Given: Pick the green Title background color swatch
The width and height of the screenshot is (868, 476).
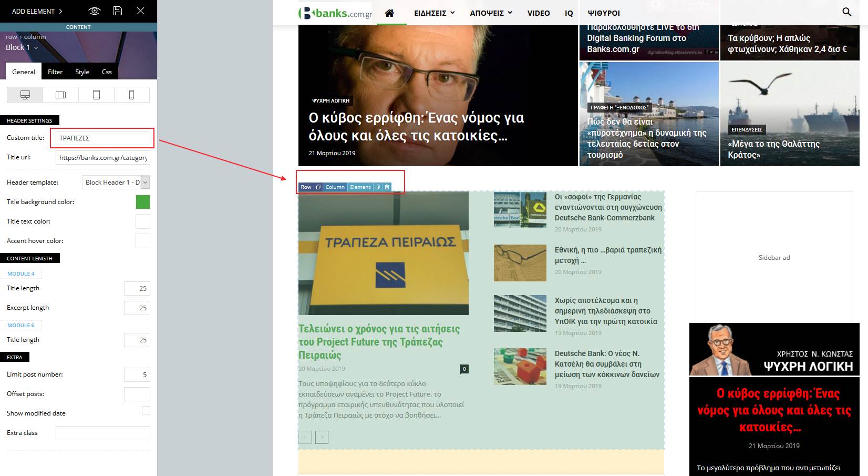Looking at the screenshot, I should [143, 202].
